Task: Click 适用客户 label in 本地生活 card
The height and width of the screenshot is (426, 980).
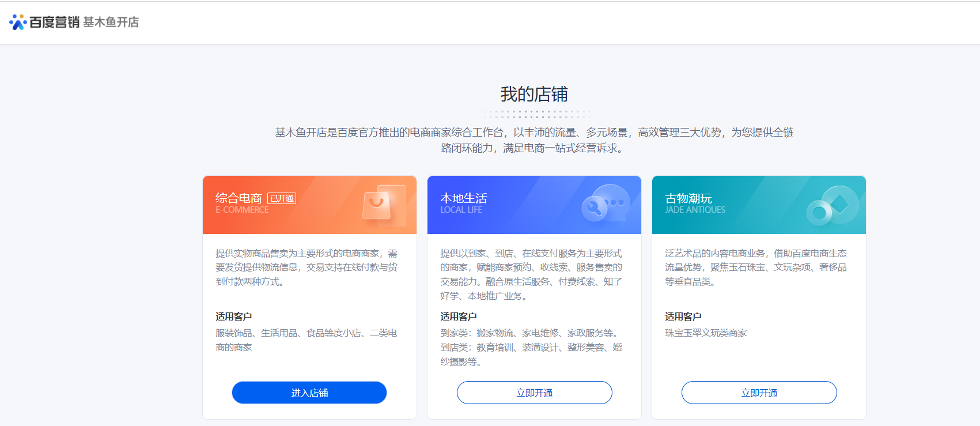Action: (458, 316)
